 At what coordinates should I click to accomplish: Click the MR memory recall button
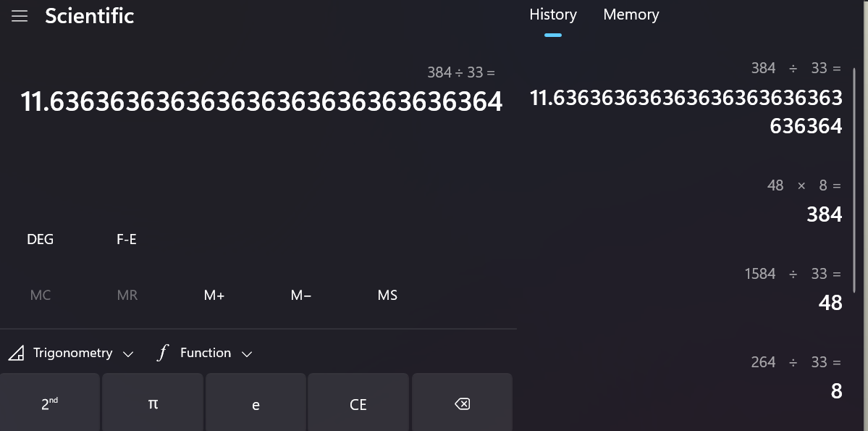tap(127, 296)
